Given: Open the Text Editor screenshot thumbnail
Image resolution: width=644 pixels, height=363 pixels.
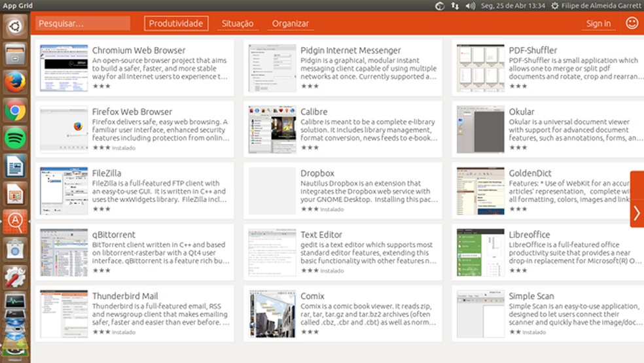Looking at the screenshot, I should click(272, 252).
